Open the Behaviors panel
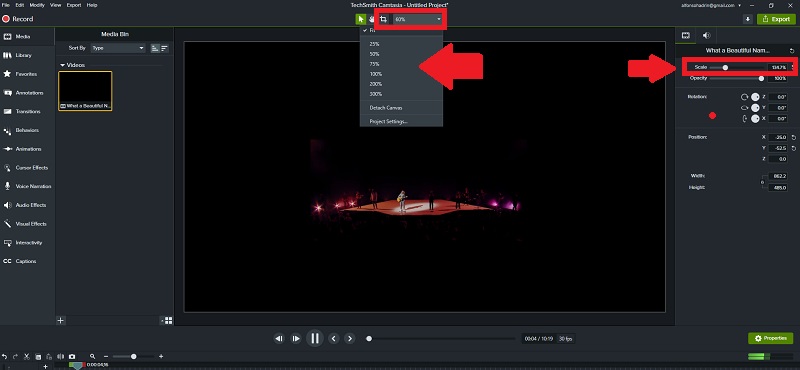 tap(27, 130)
